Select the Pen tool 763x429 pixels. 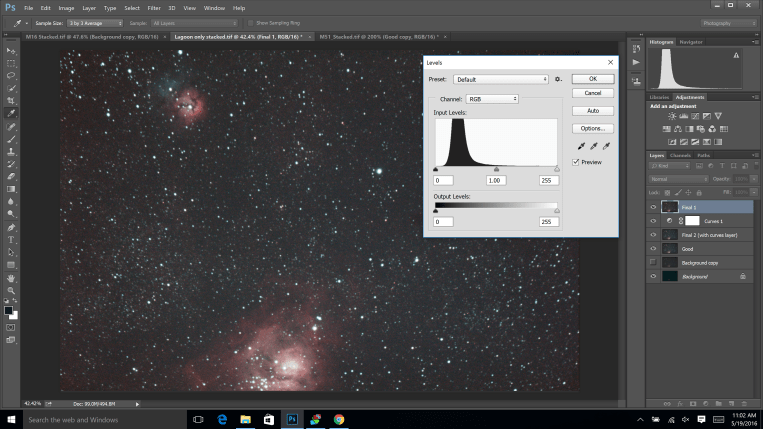coord(11,228)
